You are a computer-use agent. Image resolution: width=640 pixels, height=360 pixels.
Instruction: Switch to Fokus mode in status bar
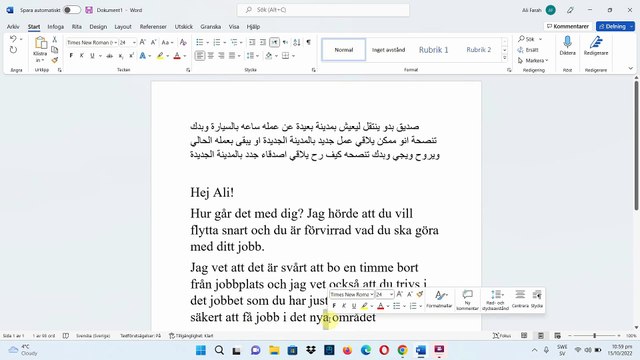point(502,336)
